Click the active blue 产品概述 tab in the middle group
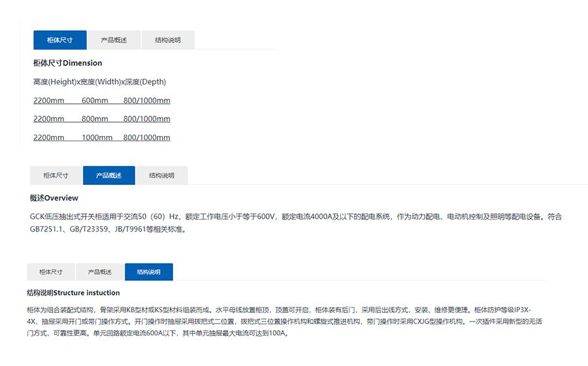The image size is (588, 366). 109,175
